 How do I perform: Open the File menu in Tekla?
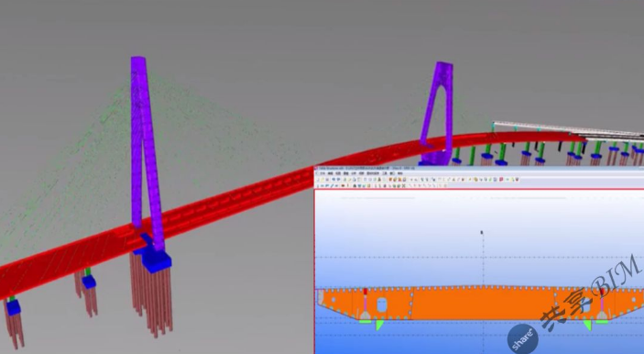(x=322, y=173)
